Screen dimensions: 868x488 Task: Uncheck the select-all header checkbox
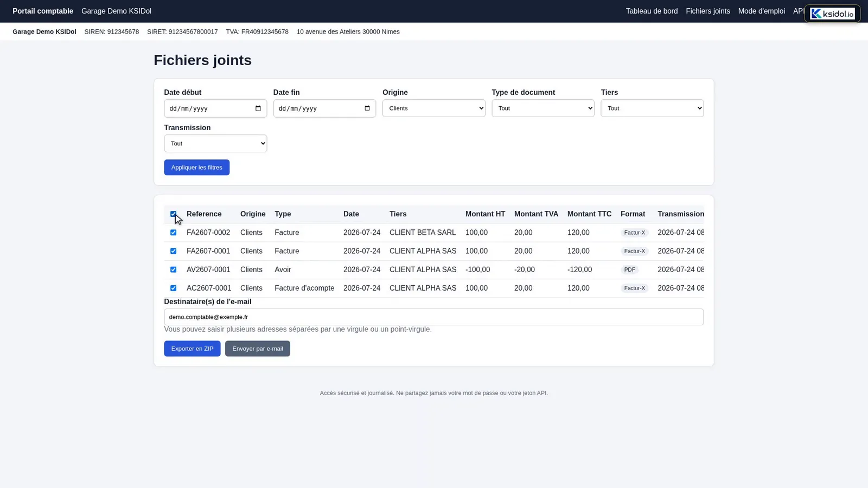(x=173, y=214)
